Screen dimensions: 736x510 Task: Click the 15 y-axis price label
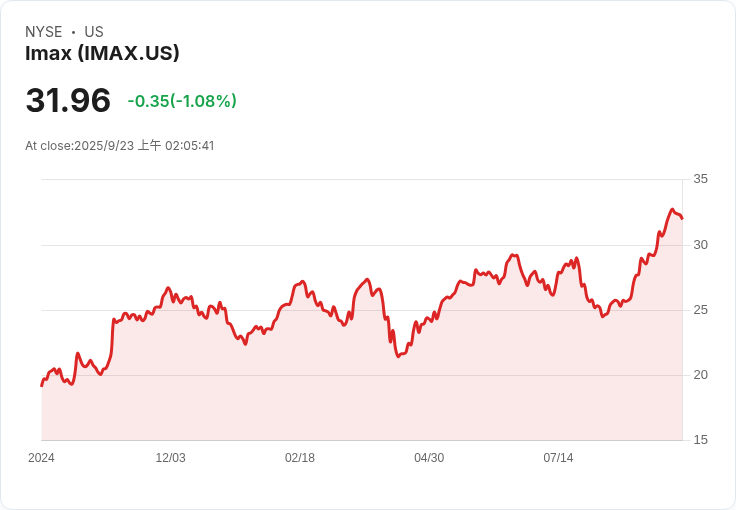pos(701,440)
